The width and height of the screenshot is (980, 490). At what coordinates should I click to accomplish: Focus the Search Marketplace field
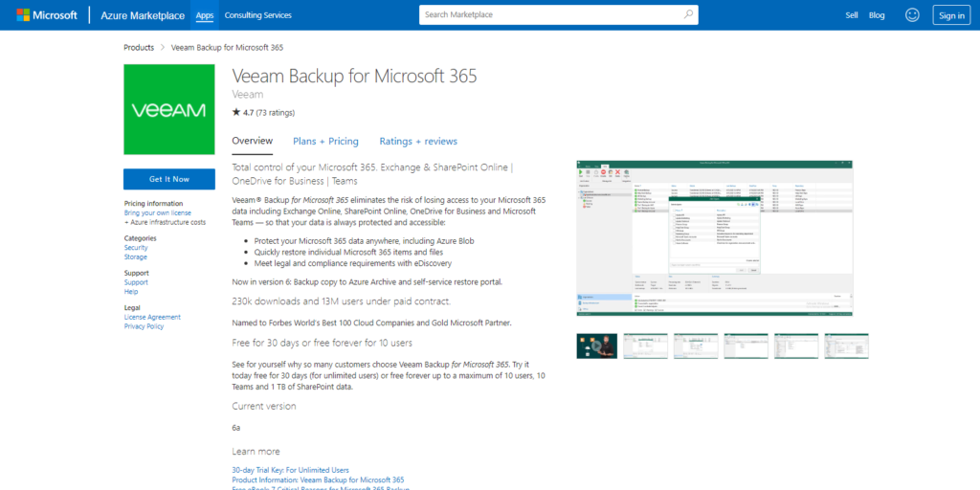(x=558, y=15)
